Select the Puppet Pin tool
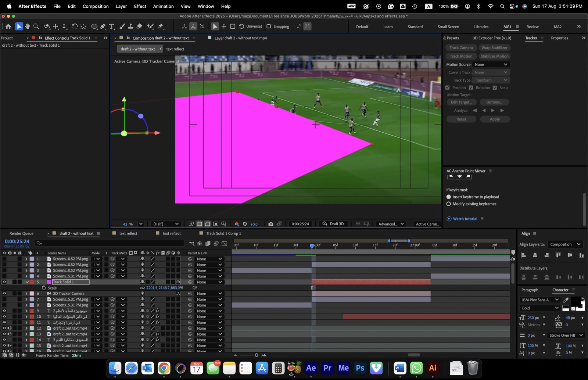Image resolution: width=588 pixels, height=380 pixels. [161, 26]
